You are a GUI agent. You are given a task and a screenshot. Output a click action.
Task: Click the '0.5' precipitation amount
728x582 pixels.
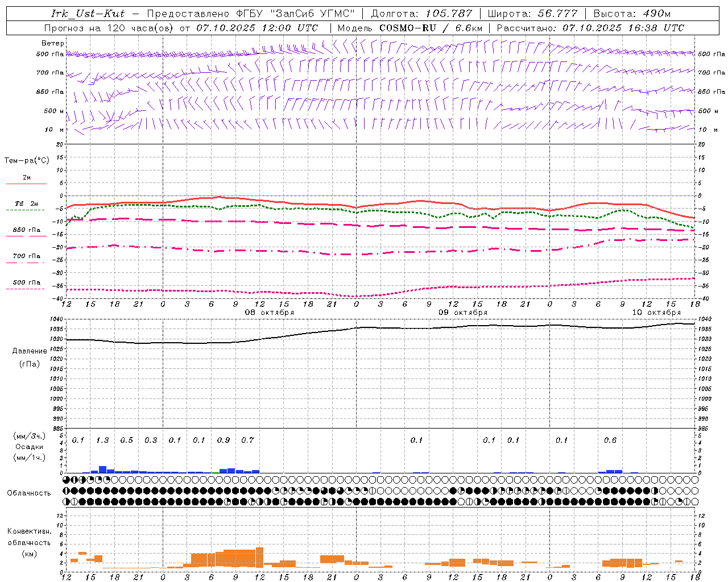click(126, 440)
